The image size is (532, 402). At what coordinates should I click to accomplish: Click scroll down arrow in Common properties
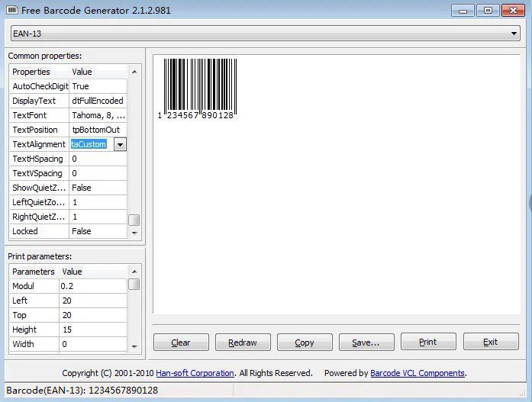click(134, 233)
